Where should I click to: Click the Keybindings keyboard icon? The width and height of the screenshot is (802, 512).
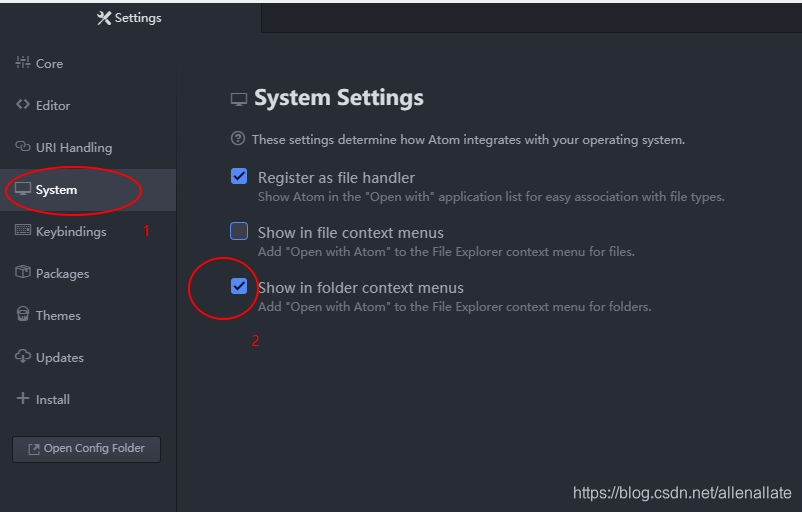[x=23, y=230]
